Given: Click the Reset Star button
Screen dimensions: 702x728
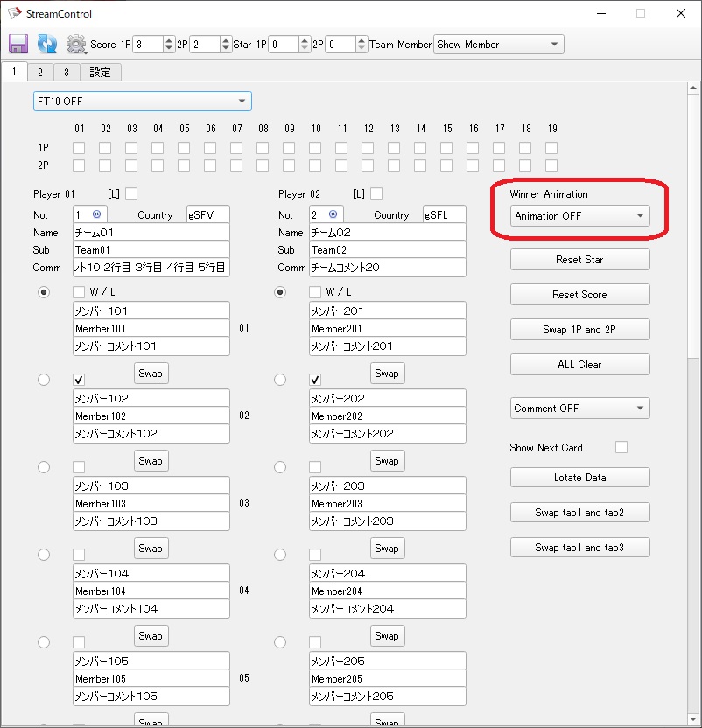Looking at the screenshot, I should [579, 260].
